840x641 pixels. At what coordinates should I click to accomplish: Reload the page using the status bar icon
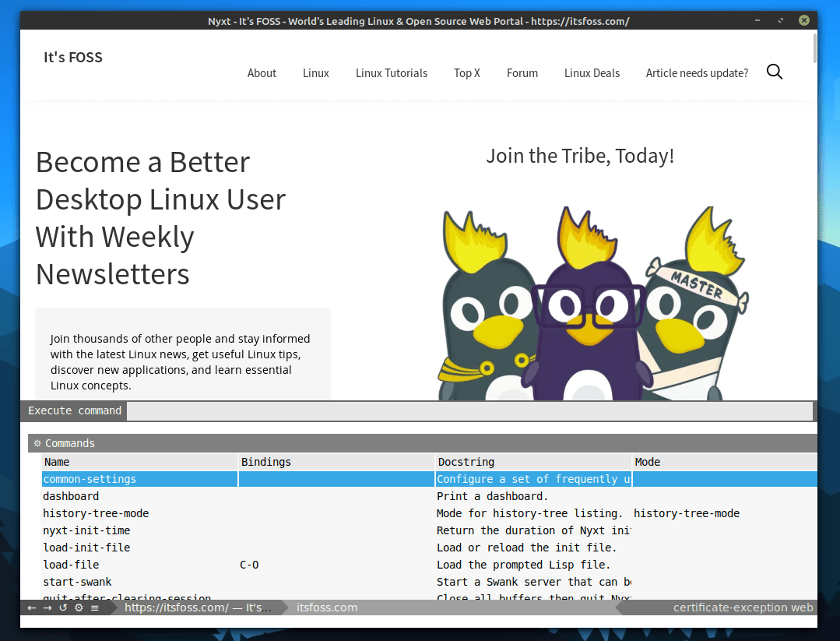[x=62, y=608]
